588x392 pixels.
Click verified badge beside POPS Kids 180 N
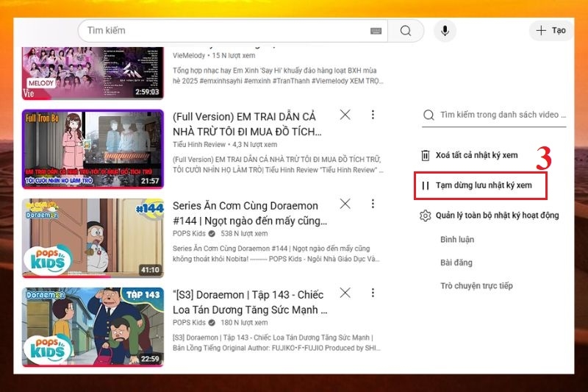click(x=212, y=323)
